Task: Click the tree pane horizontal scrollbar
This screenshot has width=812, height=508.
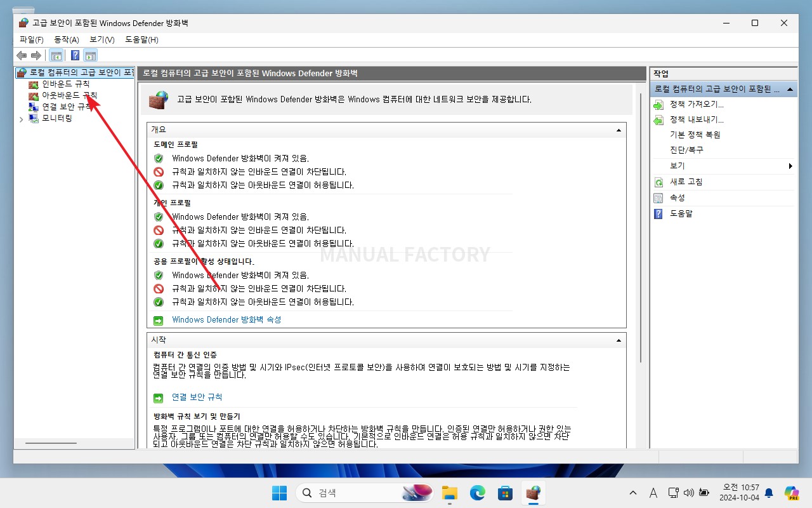Action: click(x=51, y=443)
